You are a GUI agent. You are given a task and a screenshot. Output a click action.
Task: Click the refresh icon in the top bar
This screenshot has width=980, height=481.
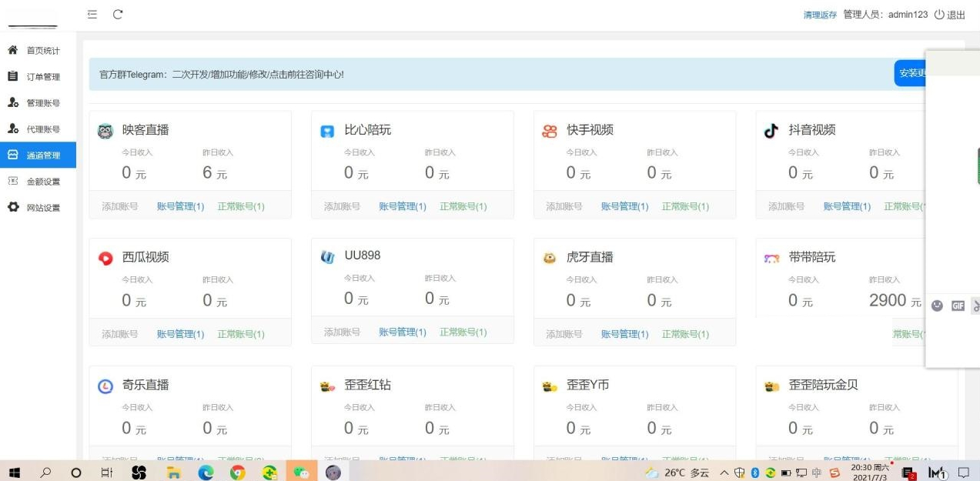pyautogui.click(x=118, y=15)
